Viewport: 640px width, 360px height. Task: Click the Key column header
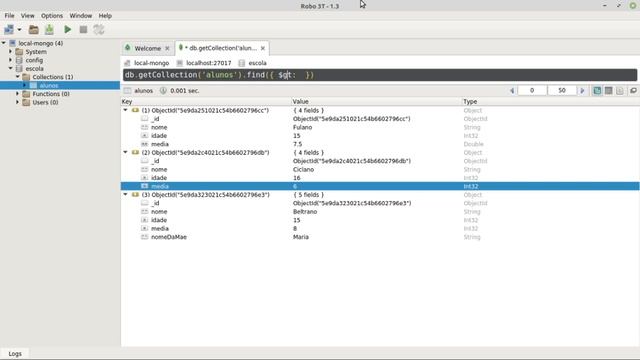coord(206,101)
